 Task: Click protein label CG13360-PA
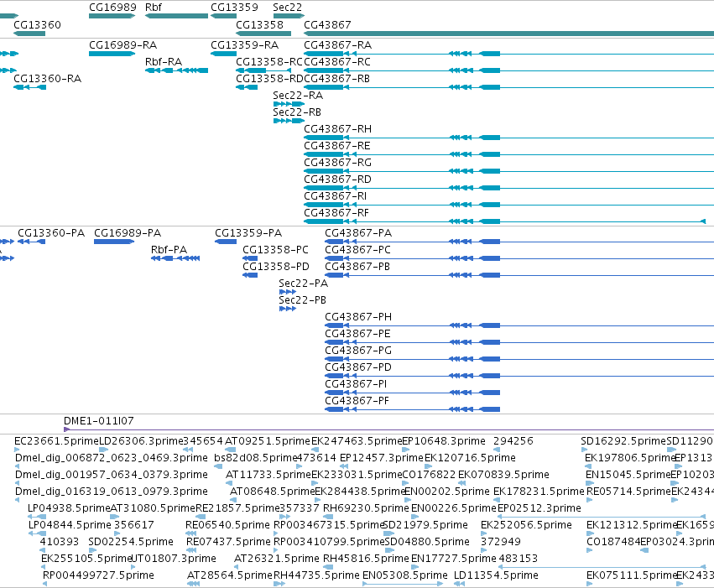point(51,233)
